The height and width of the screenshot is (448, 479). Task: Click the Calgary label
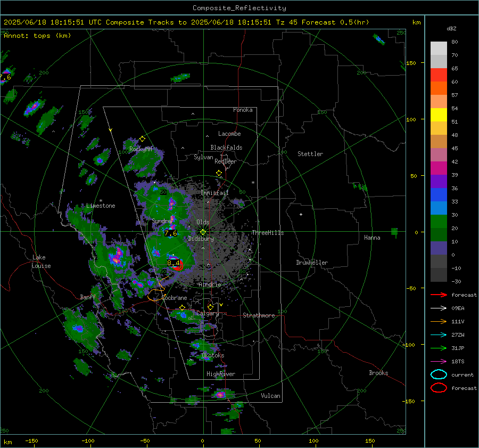coord(208,313)
